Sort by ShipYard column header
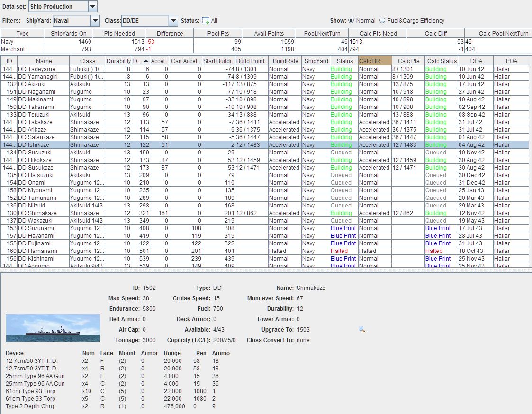This screenshot has height=414, width=532. click(x=316, y=61)
